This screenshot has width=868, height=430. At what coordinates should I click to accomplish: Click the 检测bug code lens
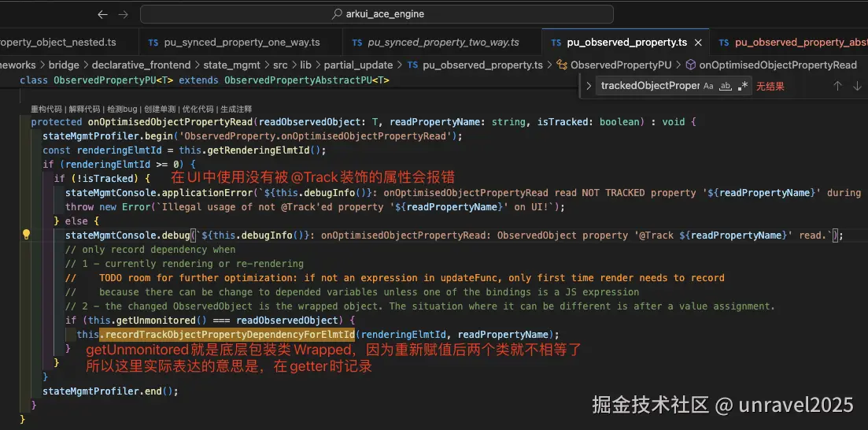click(x=121, y=109)
